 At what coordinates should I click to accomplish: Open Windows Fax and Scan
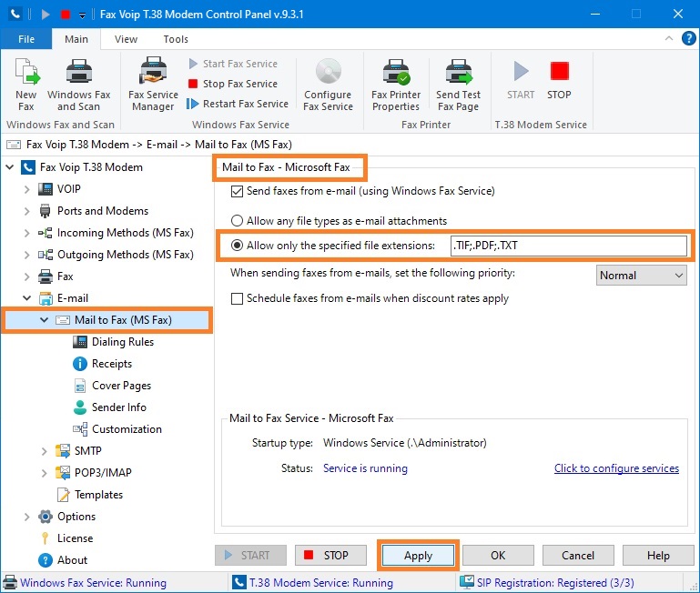[79, 85]
